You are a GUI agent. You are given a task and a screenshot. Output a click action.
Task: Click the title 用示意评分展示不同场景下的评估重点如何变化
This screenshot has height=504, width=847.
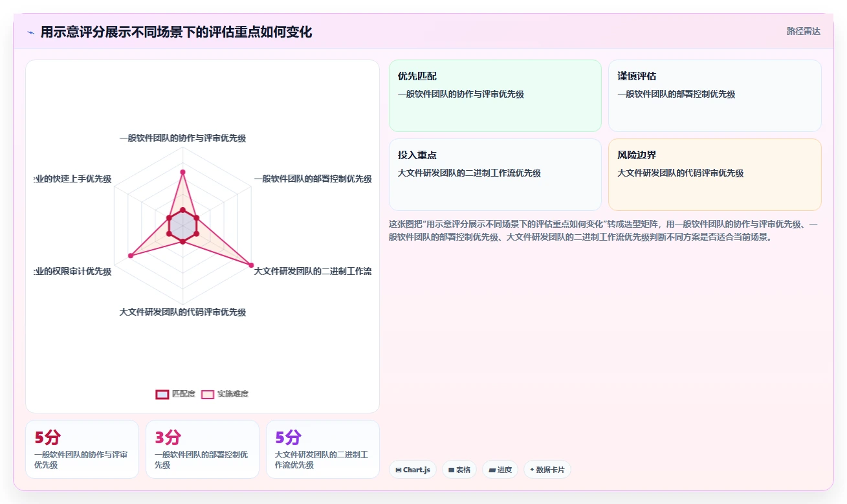click(176, 32)
